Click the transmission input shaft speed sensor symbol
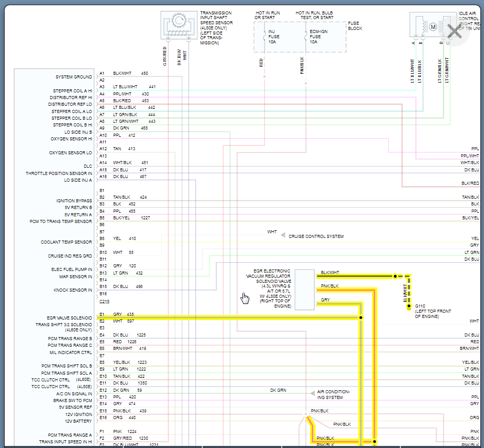Viewport: 484px width, 448px height. [x=178, y=24]
